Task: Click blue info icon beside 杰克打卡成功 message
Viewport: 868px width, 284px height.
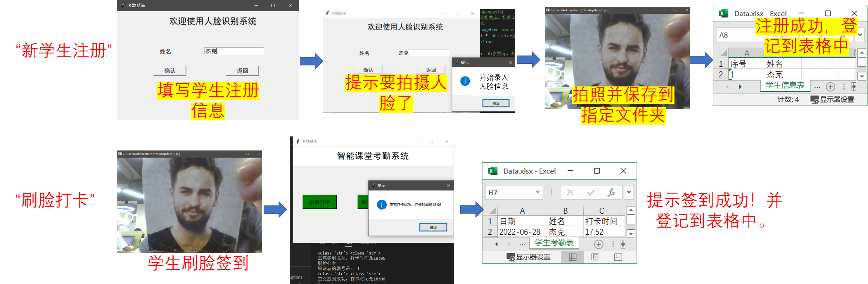Action: click(x=381, y=205)
